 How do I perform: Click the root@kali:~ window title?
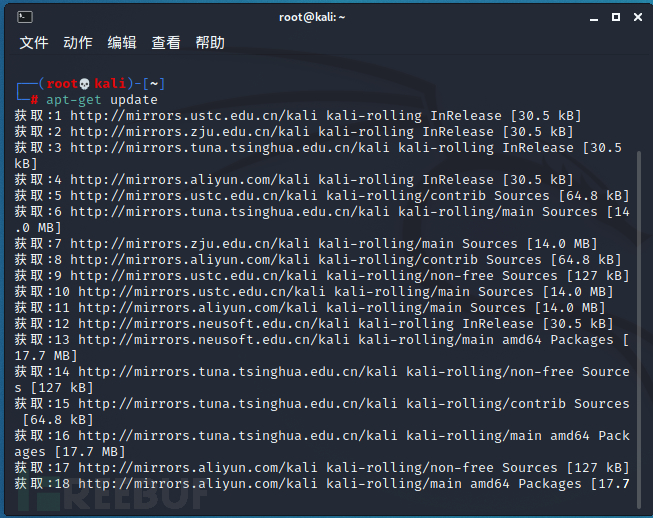pos(312,17)
